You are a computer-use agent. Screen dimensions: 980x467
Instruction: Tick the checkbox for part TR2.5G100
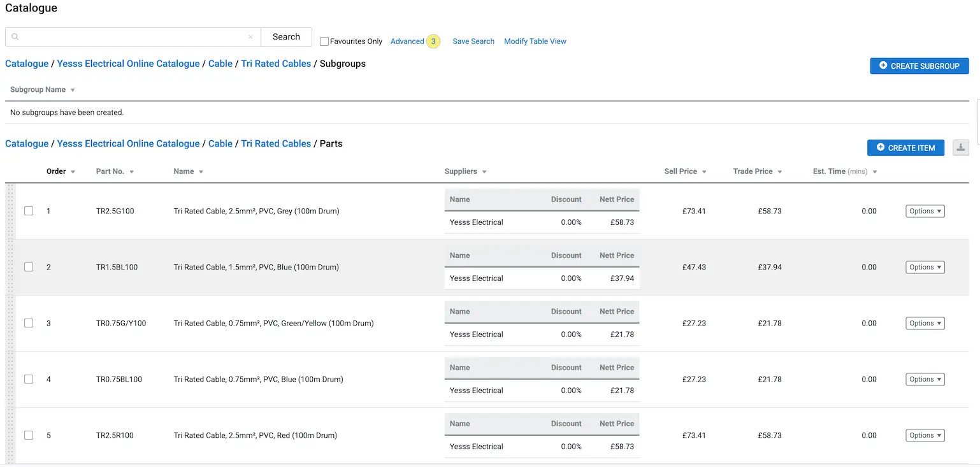(29, 211)
